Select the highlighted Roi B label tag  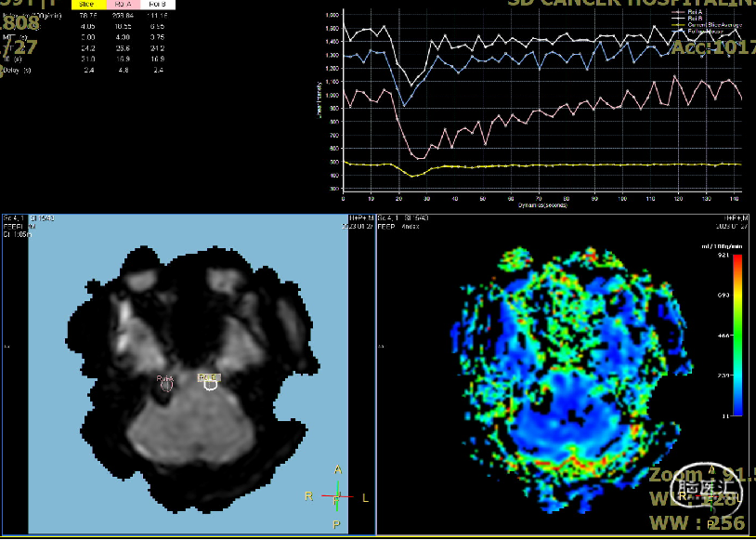pyautogui.click(x=209, y=377)
